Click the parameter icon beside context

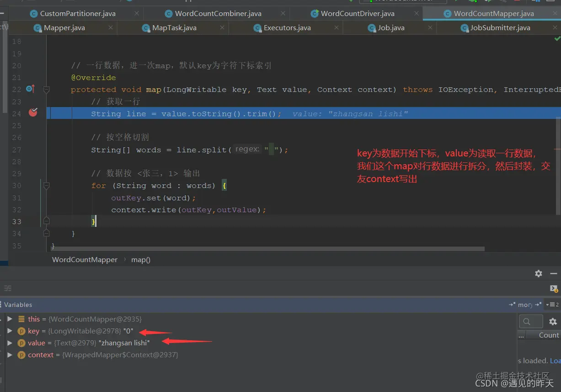[x=21, y=355]
